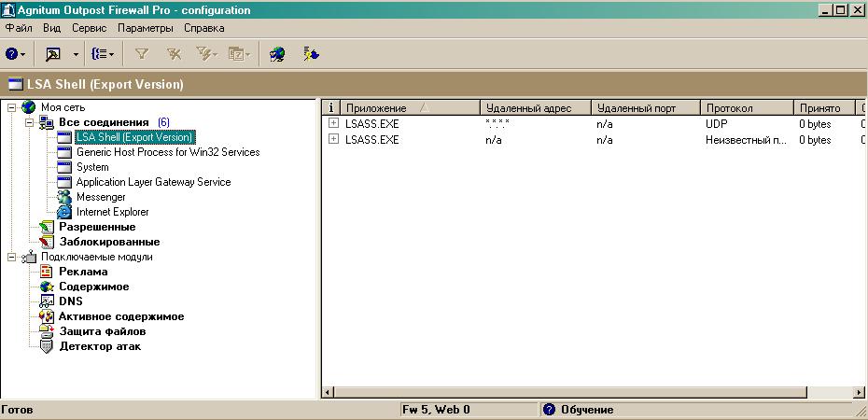Click the Активное содержимое plugin icon
The image size is (868, 420).
47,316
